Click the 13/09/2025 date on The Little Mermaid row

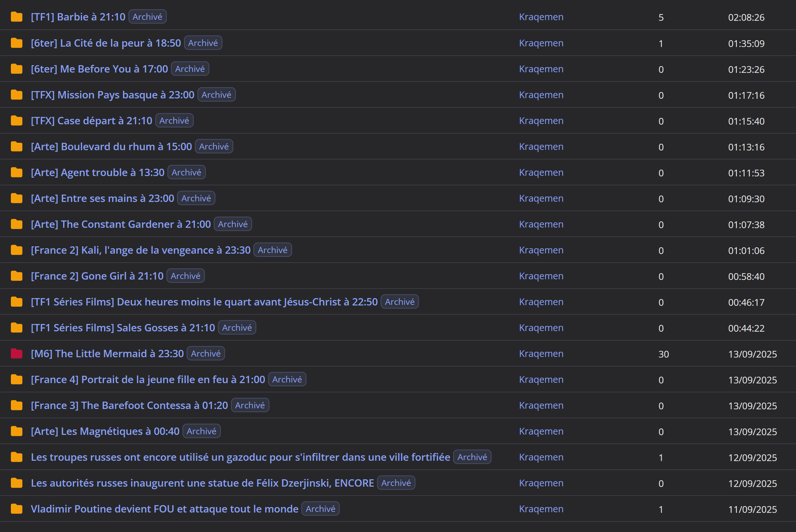752,354
